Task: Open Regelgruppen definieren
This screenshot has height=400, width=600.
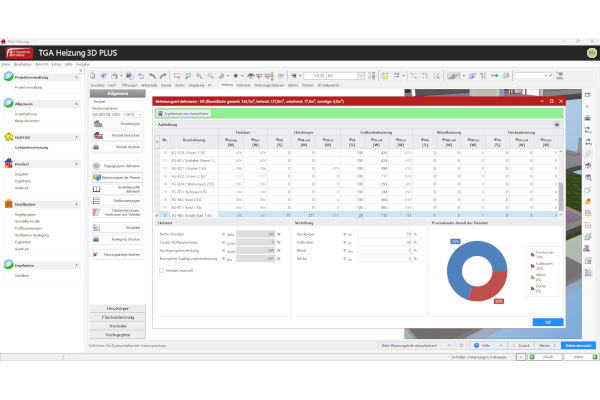Action: click(x=96, y=164)
